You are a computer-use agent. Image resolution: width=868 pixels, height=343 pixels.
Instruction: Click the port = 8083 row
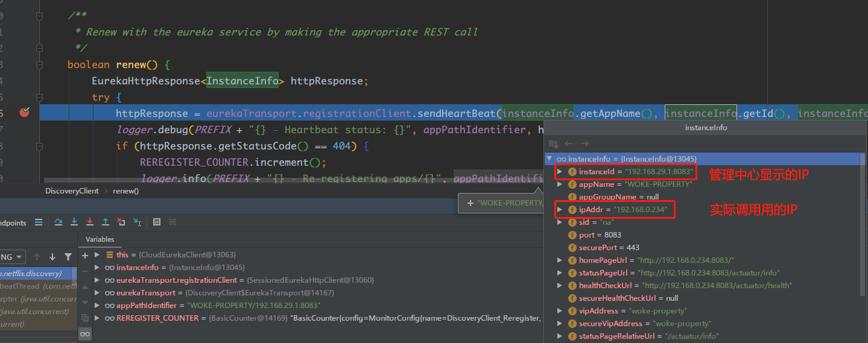[x=703, y=235]
